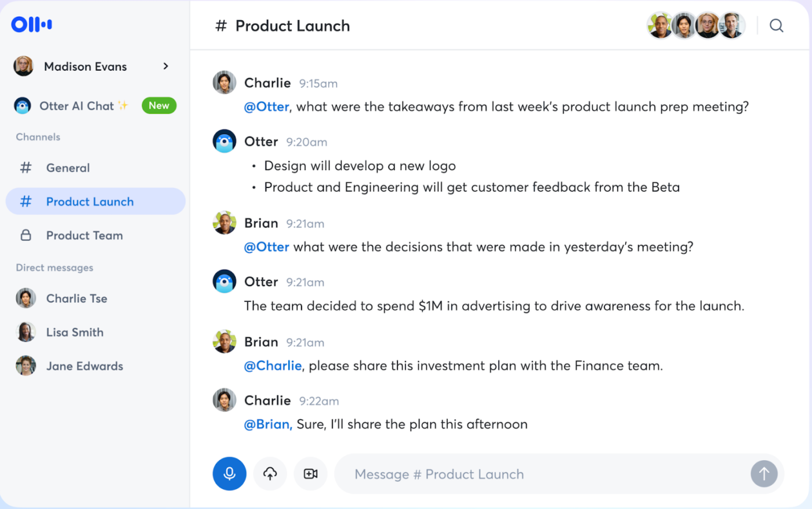Click the @Charlie mention link
The image size is (812, 509).
tap(273, 366)
